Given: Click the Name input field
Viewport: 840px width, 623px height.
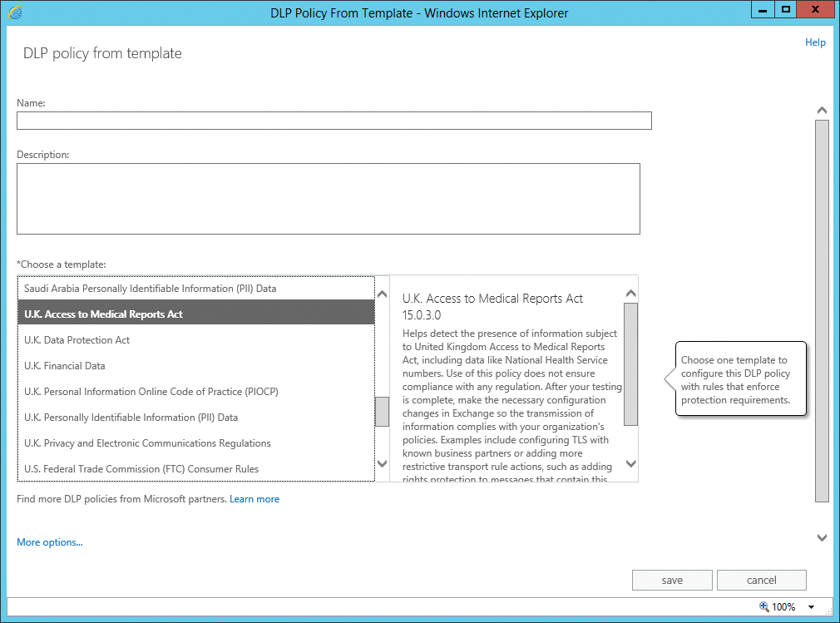Looking at the screenshot, I should click(x=334, y=121).
